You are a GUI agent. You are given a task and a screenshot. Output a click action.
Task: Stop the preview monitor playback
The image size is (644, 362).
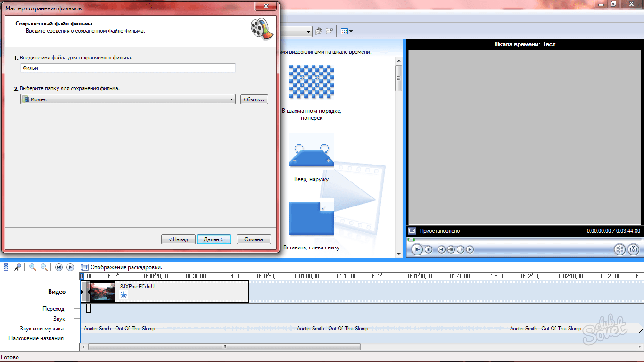(429, 249)
